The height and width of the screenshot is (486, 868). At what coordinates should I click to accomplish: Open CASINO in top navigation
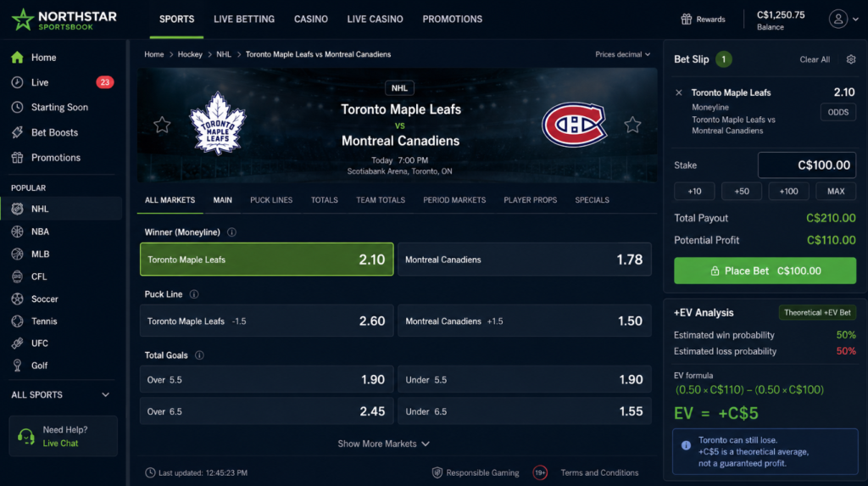coord(310,20)
